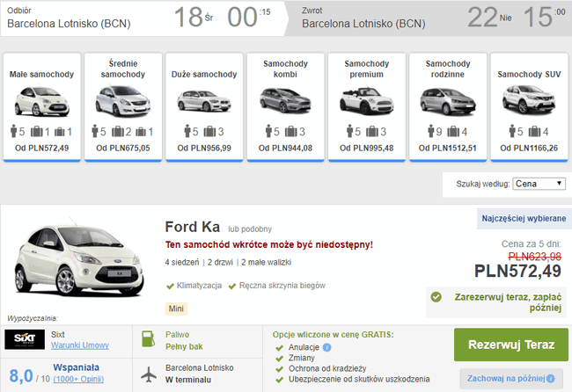Click Zwrot location Barcelona Lotnisko (BCN)
The image size is (572, 392).
click(363, 24)
